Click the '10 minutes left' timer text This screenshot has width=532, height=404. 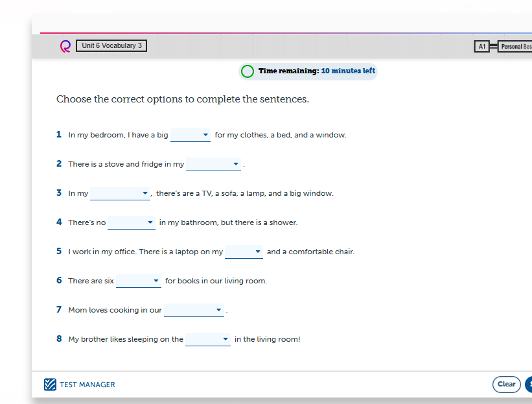348,71
